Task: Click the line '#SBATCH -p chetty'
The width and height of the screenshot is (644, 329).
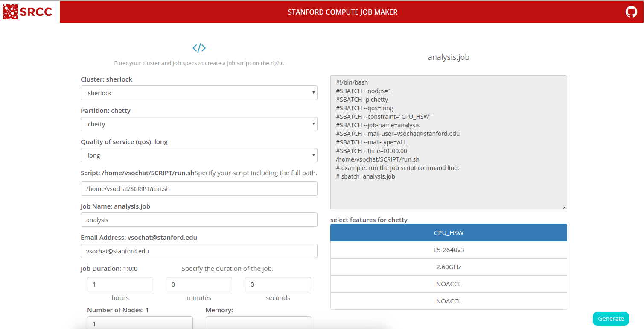Action: click(362, 100)
